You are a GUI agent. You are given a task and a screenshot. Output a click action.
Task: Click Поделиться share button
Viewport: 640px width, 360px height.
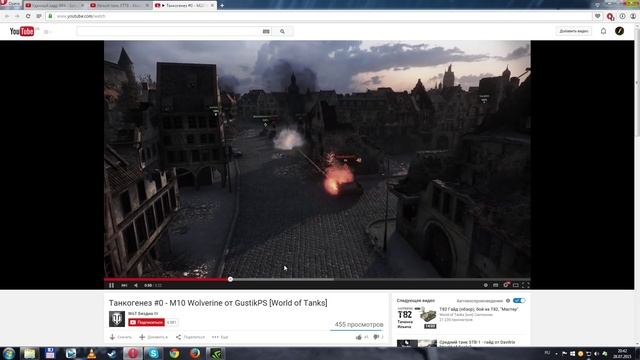click(x=190, y=337)
